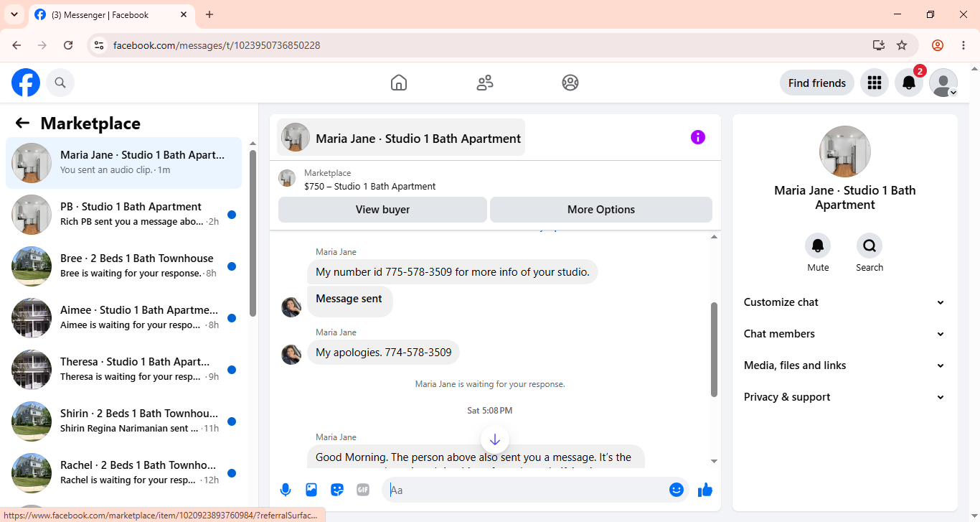Viewport: 980px width, 522px height.
Task: Open the PB Studio 1 Bath Apartment chat
Action: point(123,215)
